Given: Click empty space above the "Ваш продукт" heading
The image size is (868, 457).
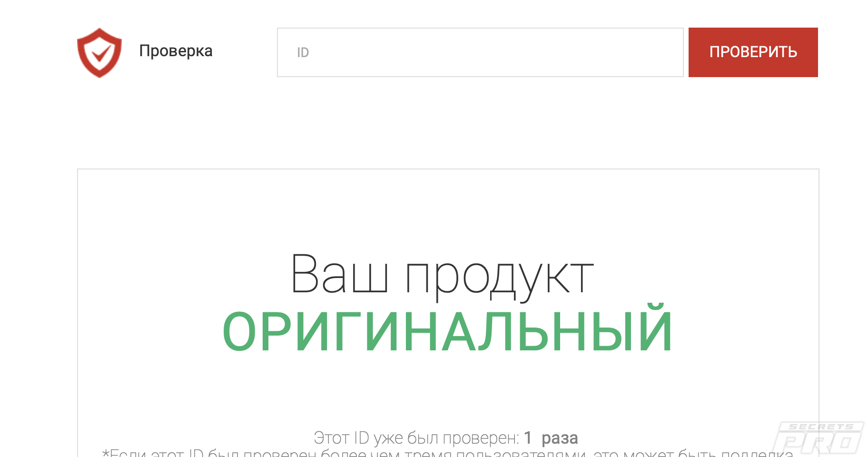Looking at the screenshot, I should coord(447,209).
